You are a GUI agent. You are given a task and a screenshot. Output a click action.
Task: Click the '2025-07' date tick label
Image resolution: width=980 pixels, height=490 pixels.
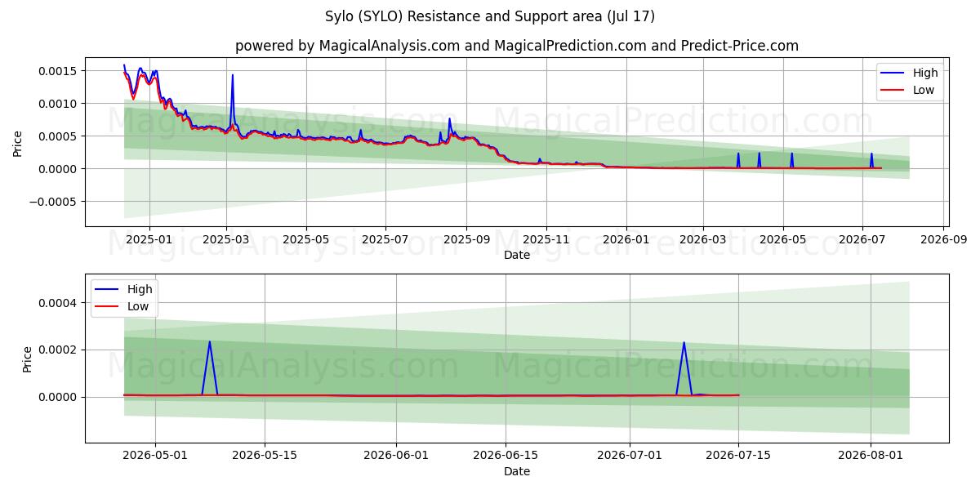(385, 240)
